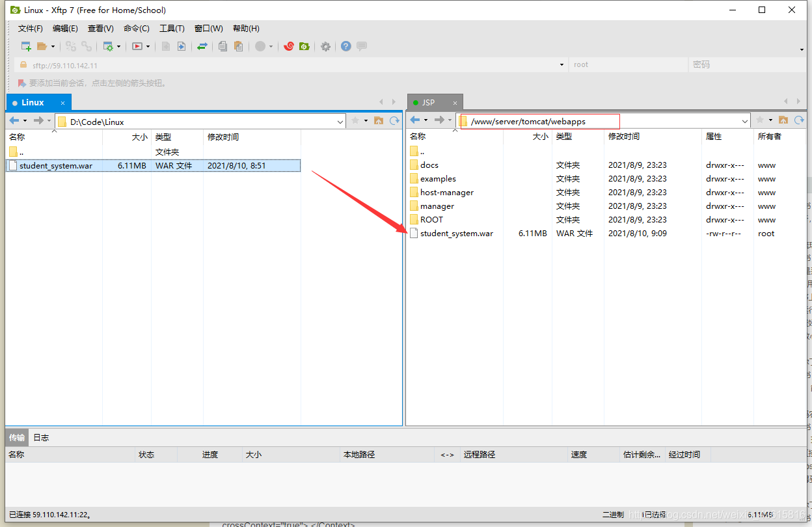Click the transfer-right document arrow icon
The width and height of the screenshot is (812, 527).
click(x=182, y=46)
